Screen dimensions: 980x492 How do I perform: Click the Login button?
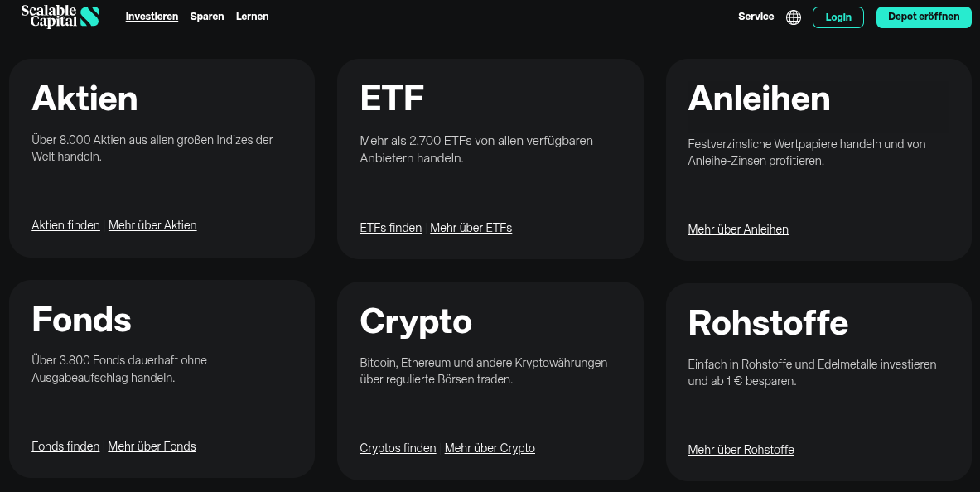pyautogui.click(x=838, y=17)
